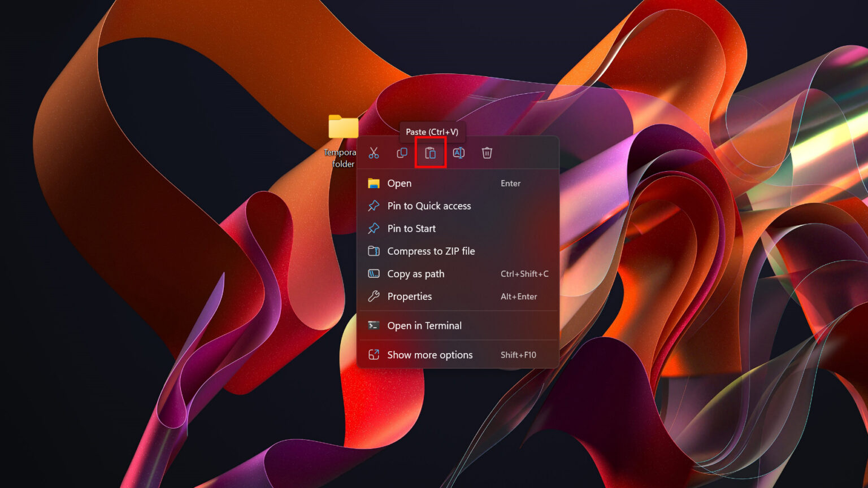This screenshot has height=488, width=868.
Task: Click the ZIP icon beside Compress to ZIP file
Action: (x=374, y=251)
